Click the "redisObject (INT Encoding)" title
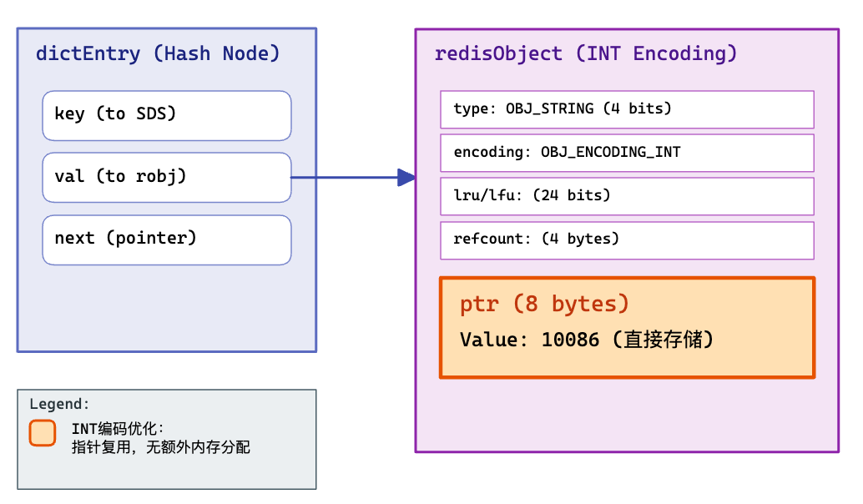Viewport: 863px width, 504px height. tap(586, 54)
